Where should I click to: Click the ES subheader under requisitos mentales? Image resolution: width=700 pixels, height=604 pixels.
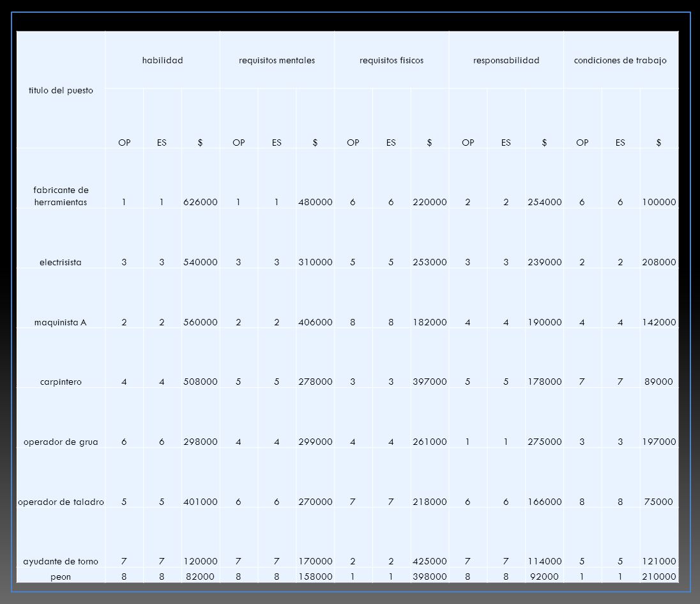pyautogui.click(x=277, y=143)
